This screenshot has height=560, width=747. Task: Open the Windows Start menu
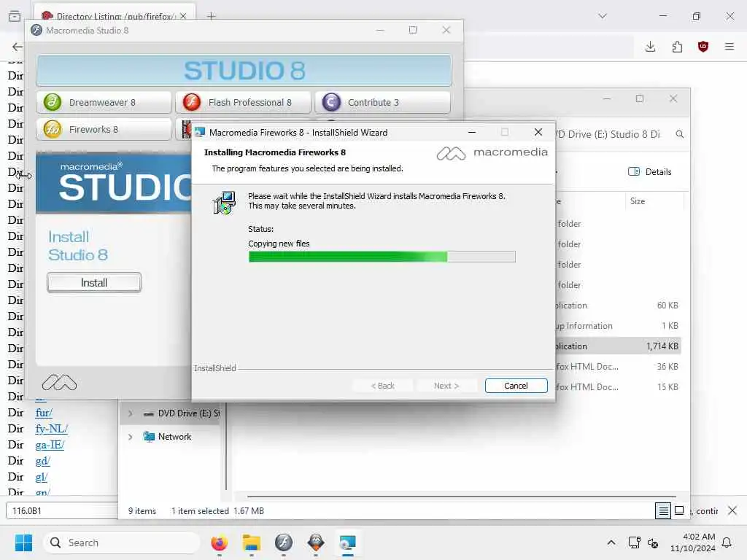click(x=23, y=542)
